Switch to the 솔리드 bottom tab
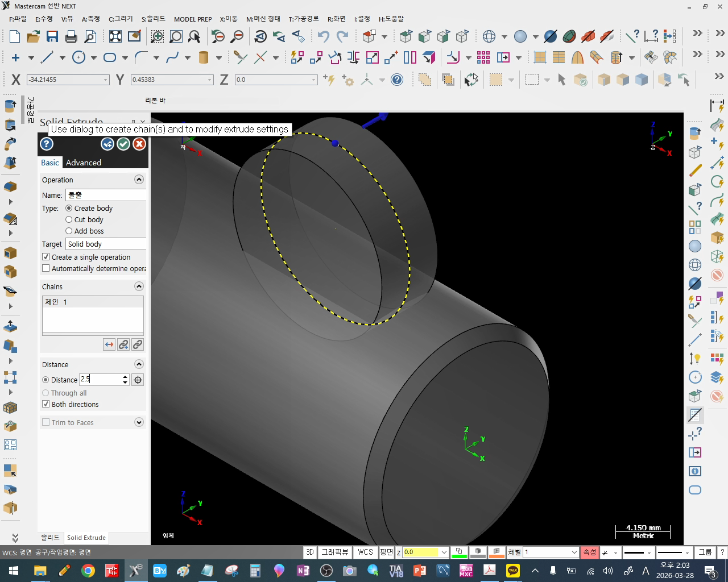Screen dimensions: 728x582 tap(50, 538)
